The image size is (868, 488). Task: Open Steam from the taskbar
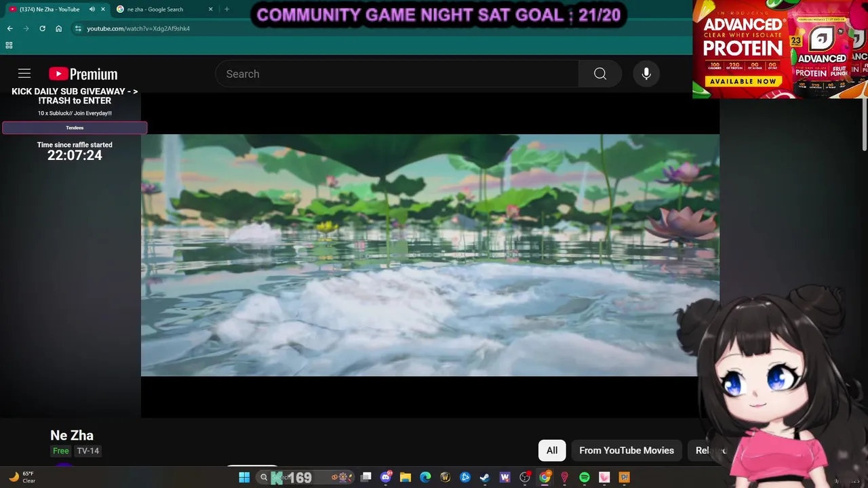tap(485, 477)
